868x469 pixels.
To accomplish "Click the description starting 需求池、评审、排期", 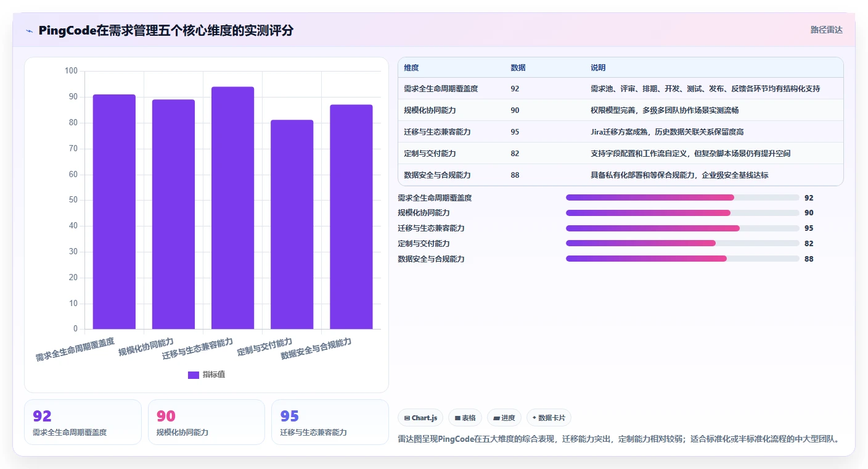I will pos(705,89).
